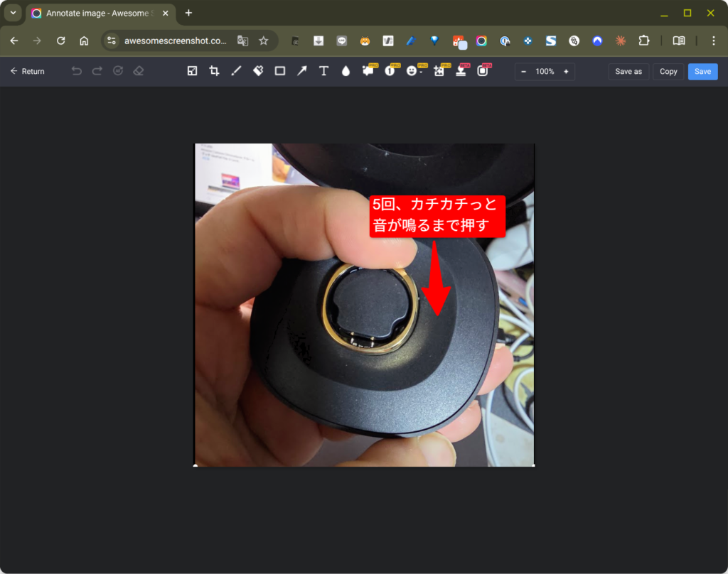Pick the Rectangle shape tool

[x=280, y=71]
